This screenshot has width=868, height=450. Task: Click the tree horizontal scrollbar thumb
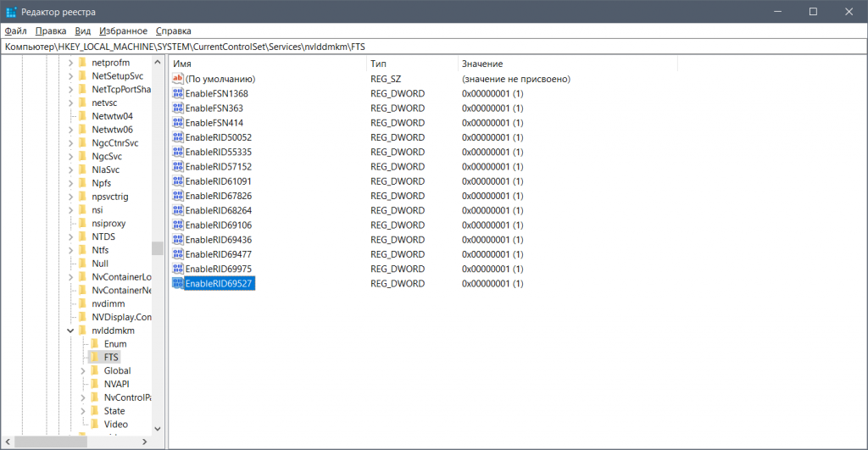click(x=51, y=442)
